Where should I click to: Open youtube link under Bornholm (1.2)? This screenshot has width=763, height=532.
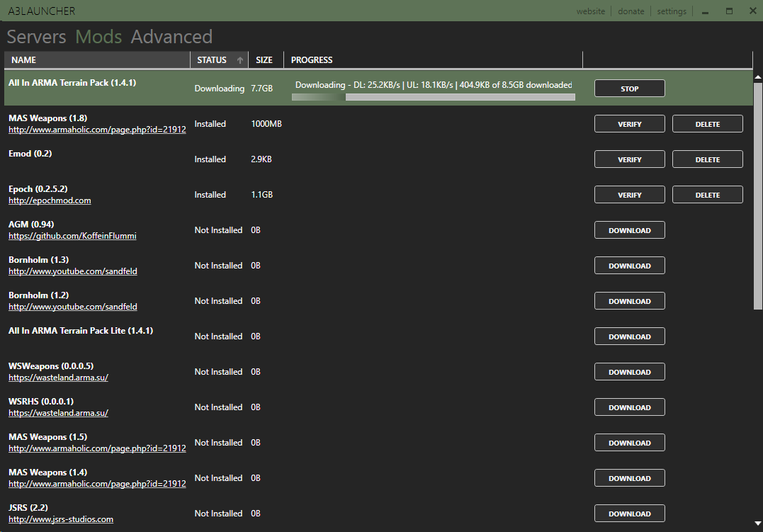pyautogui.click(x=73, y=307)
